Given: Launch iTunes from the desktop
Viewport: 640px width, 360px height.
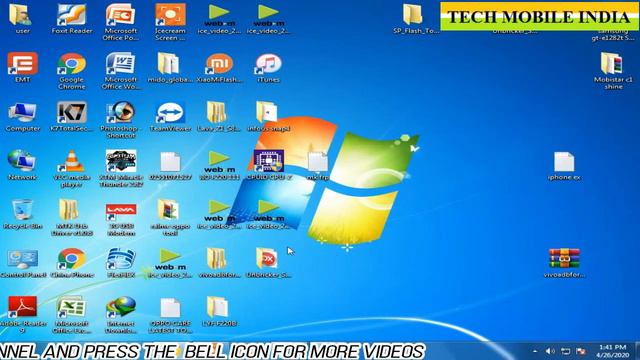Looking at the screenshot, I should (x=268, y=64).
